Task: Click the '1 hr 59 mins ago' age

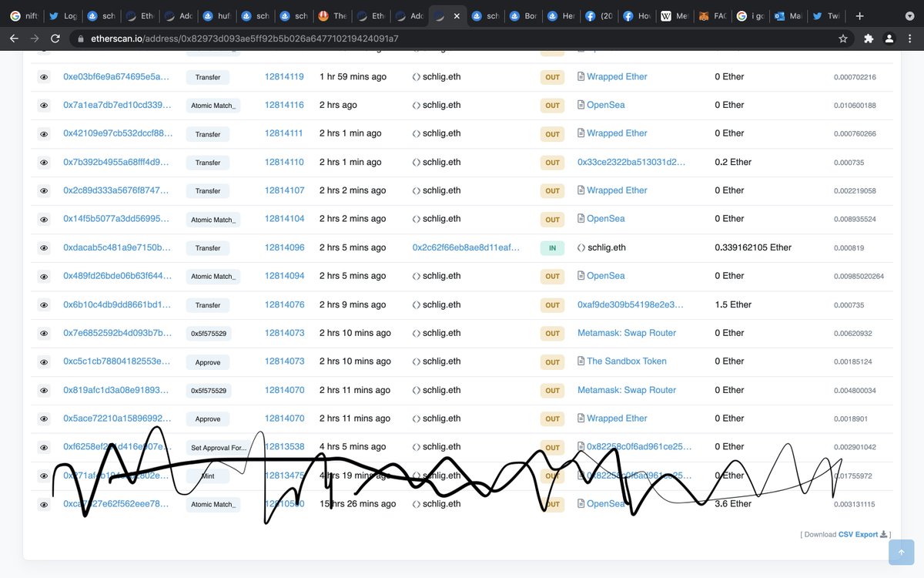Action: 353,77
